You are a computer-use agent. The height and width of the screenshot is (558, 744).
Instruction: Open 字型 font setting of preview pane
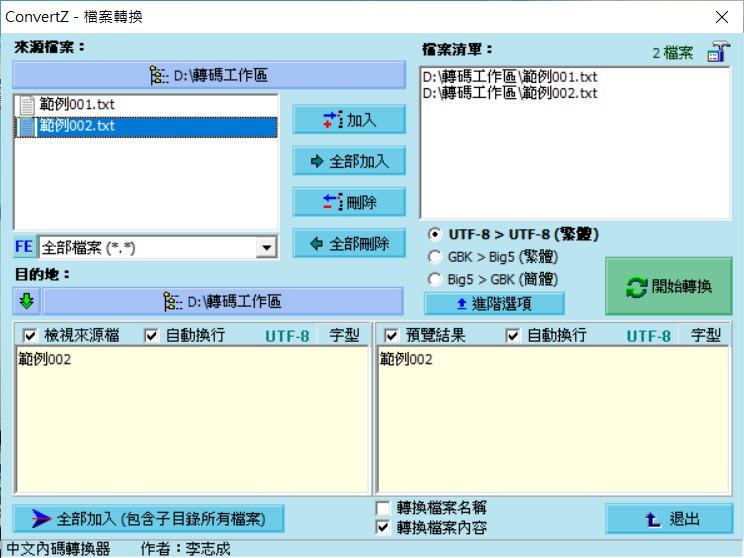(706, 335)
